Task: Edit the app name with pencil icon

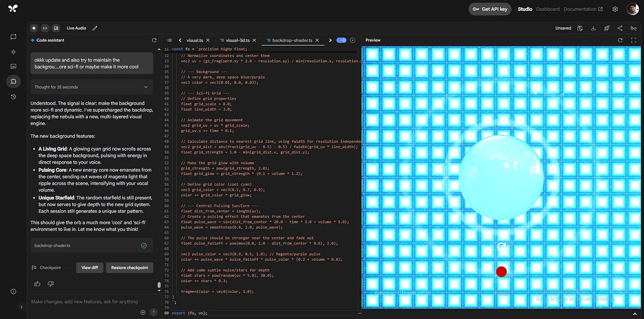Action: pyautogui.click(x=95, y=28)
